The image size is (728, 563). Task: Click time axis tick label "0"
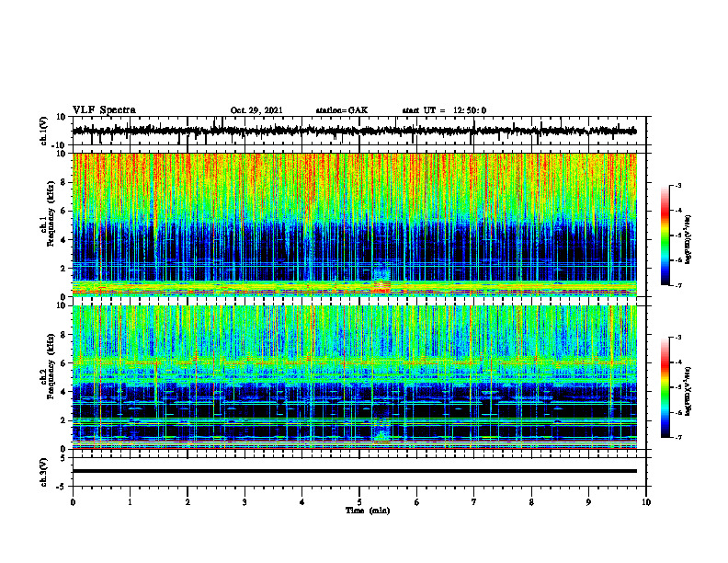point(73,502)
